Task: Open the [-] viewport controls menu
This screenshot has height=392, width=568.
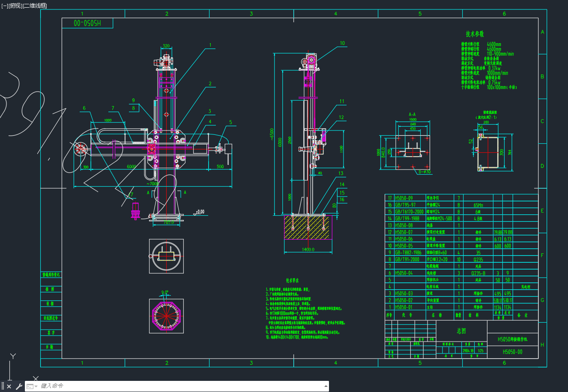Action: pos(4,6)
